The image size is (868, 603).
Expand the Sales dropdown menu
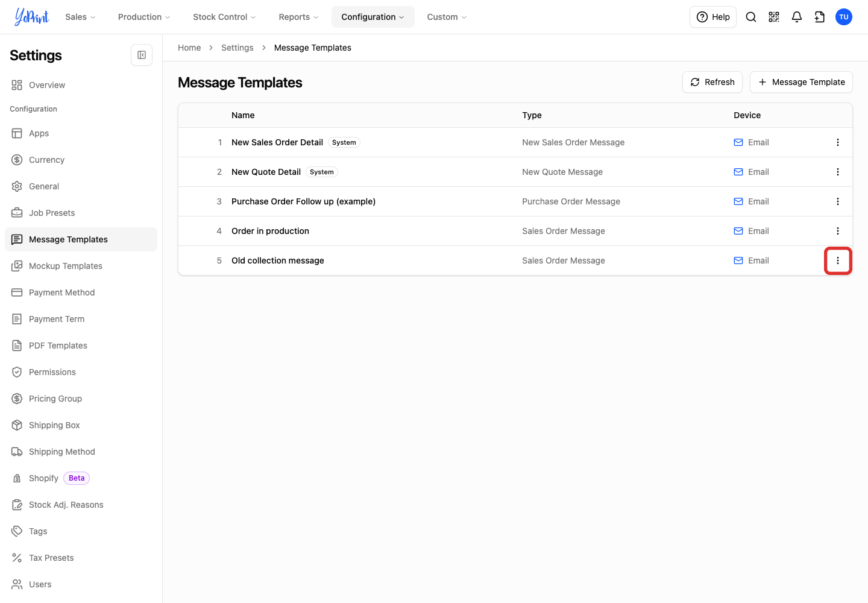click(80, 17)
